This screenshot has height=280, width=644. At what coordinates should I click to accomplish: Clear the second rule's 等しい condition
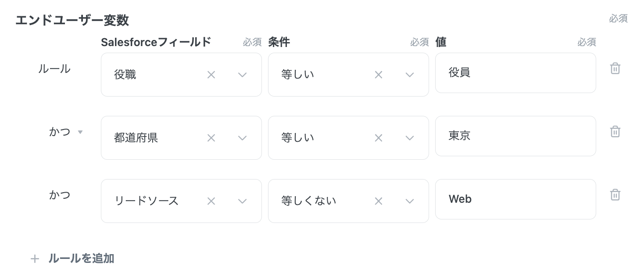[378, 138]
